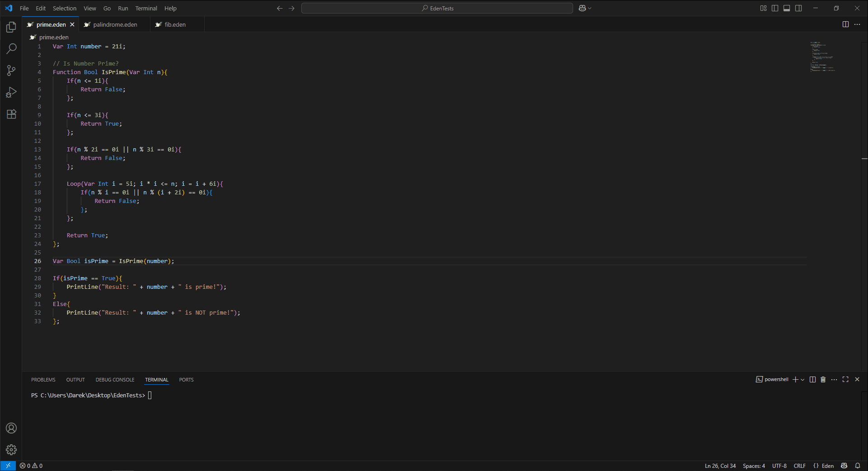Open the Run menu

pyautogui.click(x=123, y=8)
